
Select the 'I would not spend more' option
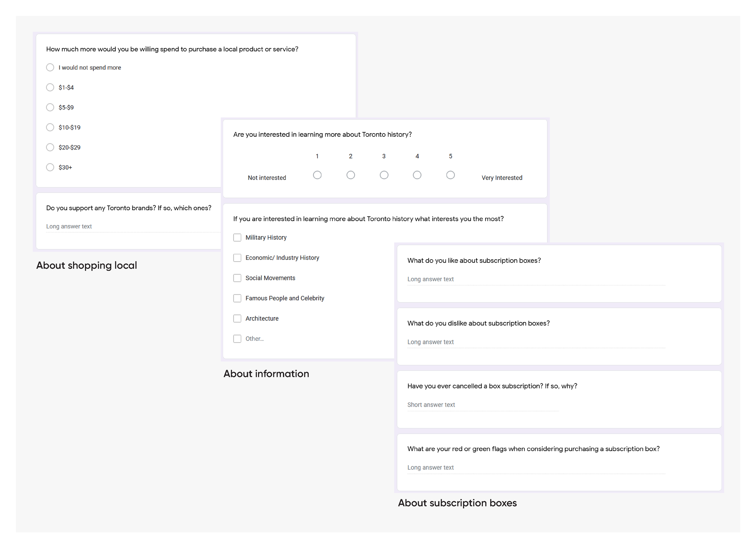click(x=50, y=67)
